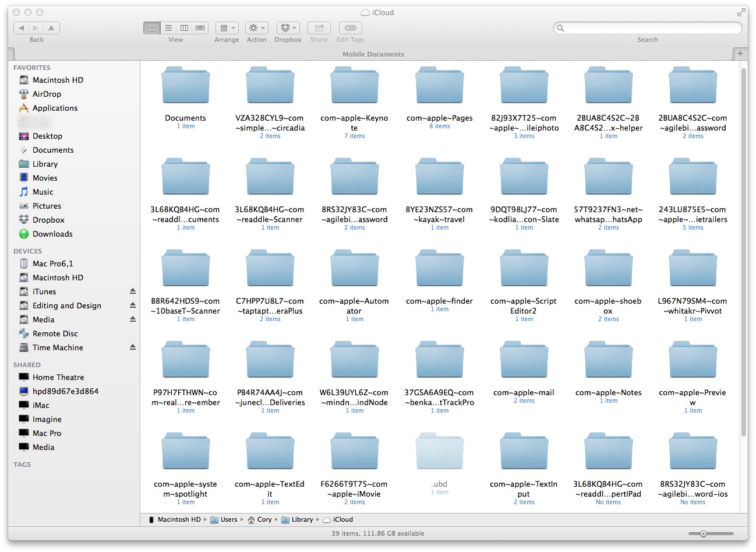Click iCloud in path bar
The image size is (756, 552).
tap(338, 519)
